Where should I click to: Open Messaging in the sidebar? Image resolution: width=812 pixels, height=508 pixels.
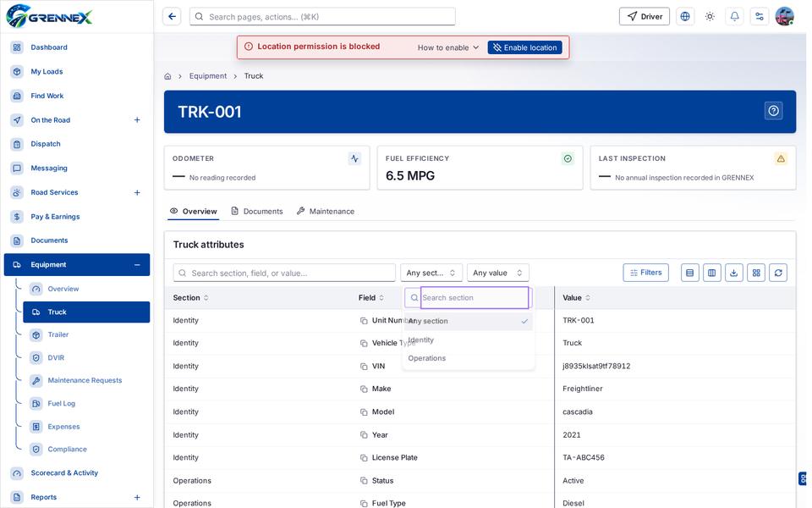pos(77,168)
